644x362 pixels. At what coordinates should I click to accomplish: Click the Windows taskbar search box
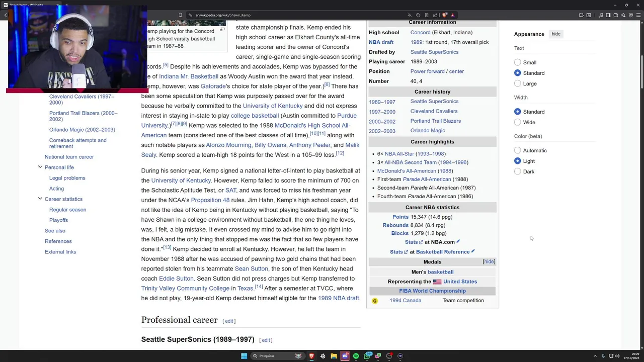tap(278, 356)
